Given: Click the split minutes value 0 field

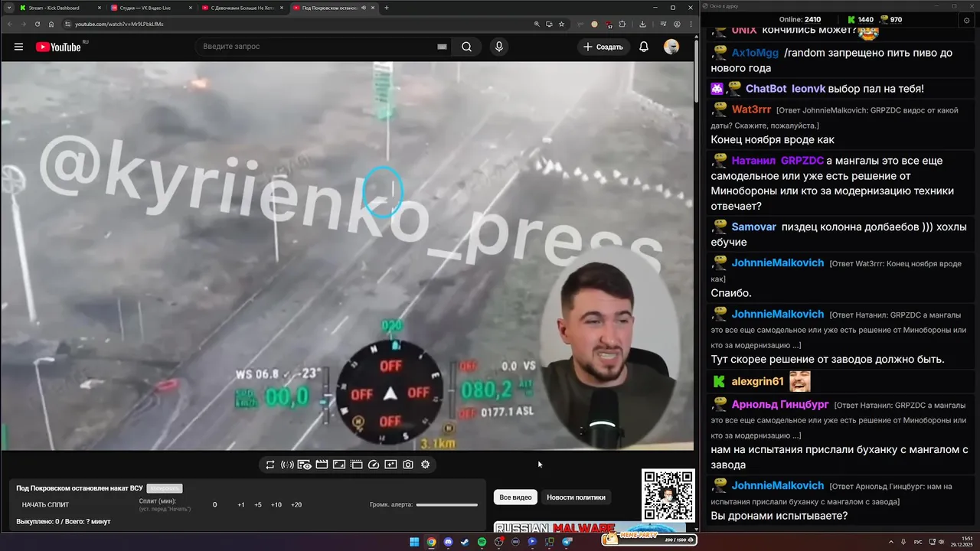Looking at the screenshot, I should [215, 505].
